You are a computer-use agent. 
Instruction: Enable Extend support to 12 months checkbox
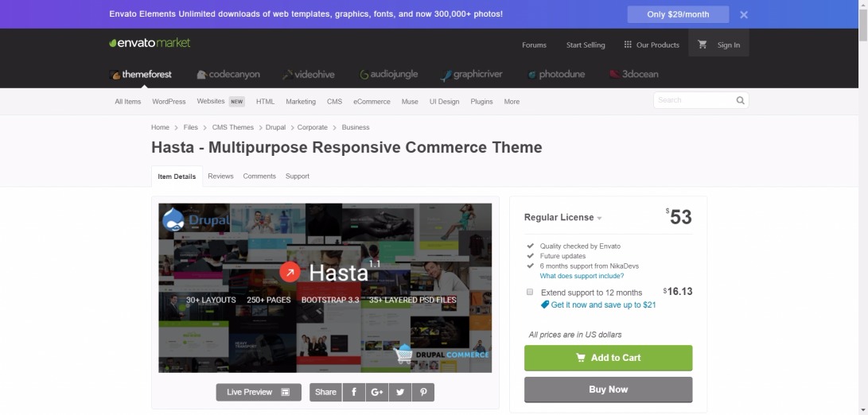tap(530, 292)
